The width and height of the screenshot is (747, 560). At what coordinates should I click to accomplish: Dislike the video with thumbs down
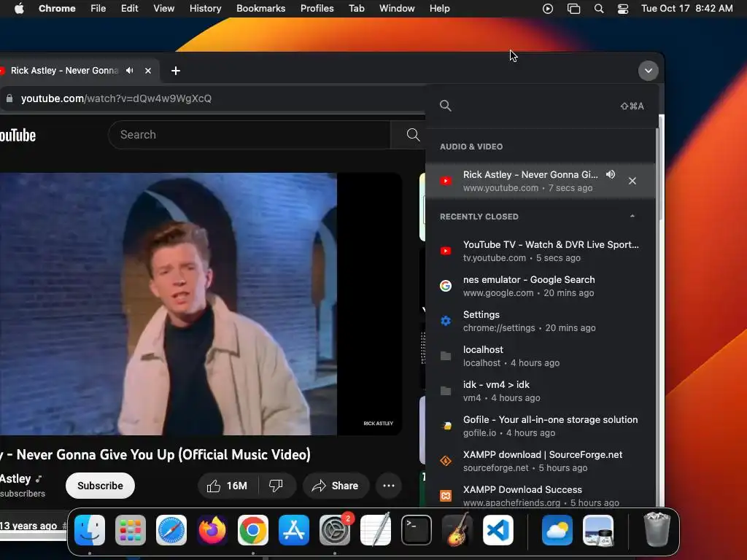(276, 486)
